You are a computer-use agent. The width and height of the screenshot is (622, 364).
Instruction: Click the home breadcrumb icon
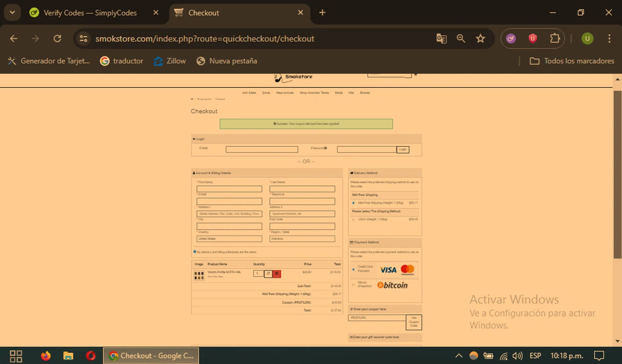(192, 99)
